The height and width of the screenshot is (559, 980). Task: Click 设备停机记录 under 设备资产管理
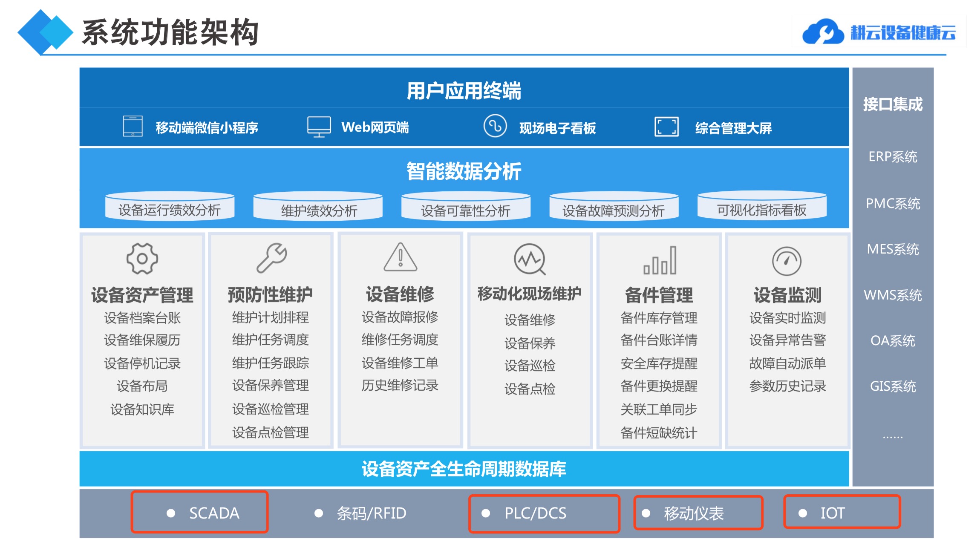[x=142, y=363]
